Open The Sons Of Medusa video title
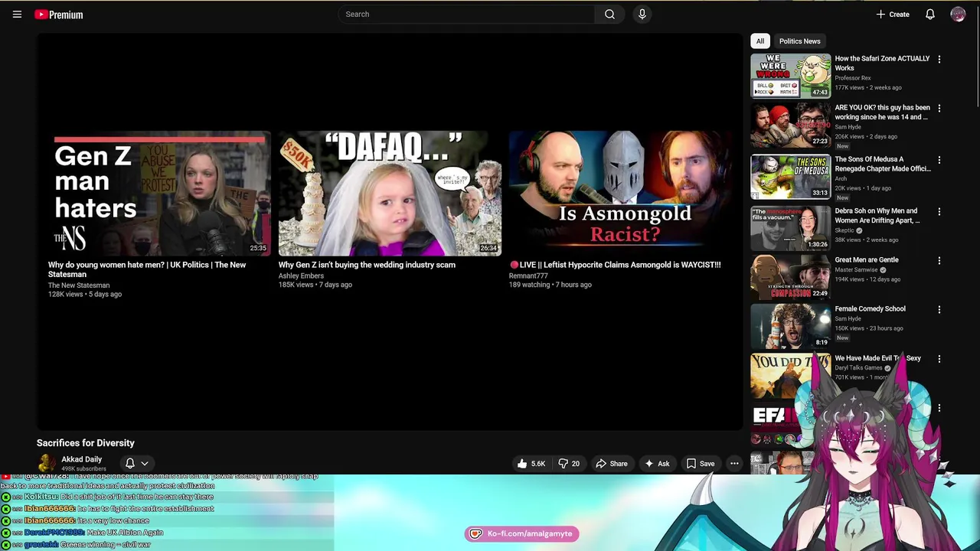This screenshot has width=980, height=551. click(x=882, y=164)
